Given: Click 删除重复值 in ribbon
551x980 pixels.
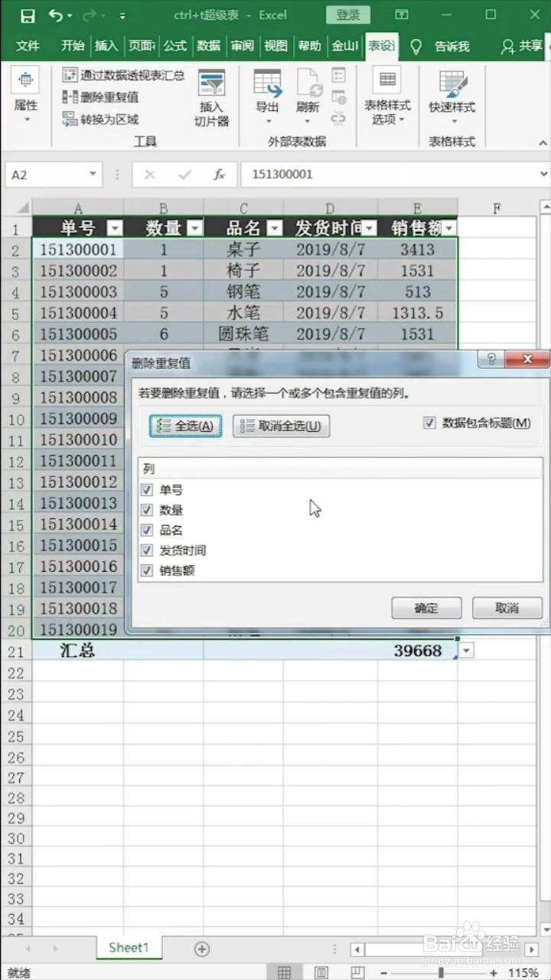Looking at the screenshot, I should point(101,97).
